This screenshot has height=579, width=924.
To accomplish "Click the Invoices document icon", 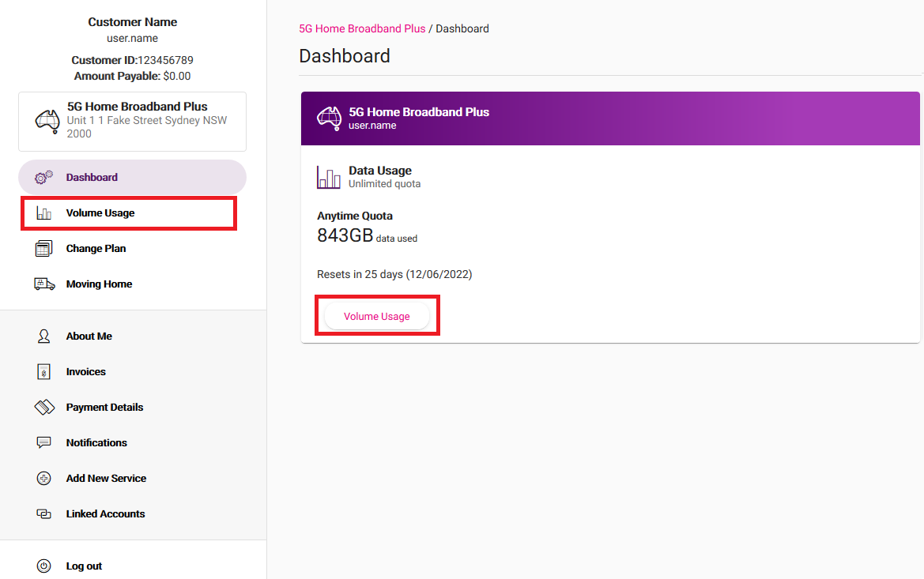I will tap(43, 372).
